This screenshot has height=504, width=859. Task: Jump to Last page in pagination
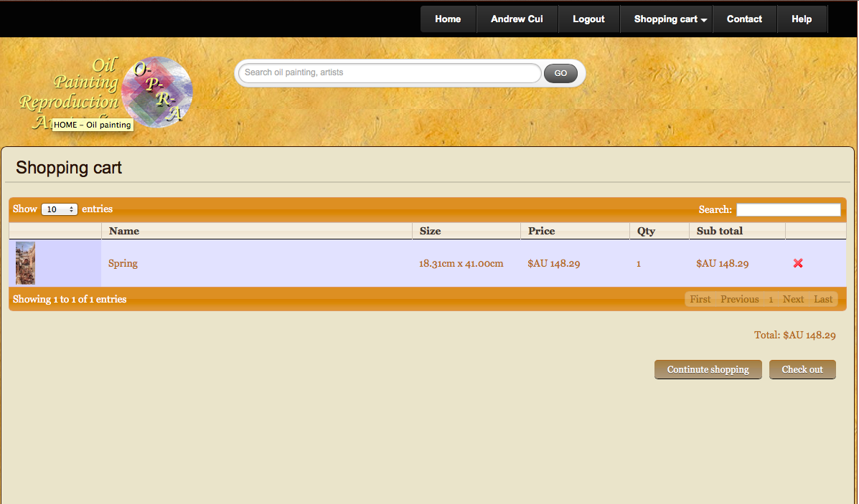point(823,299)
